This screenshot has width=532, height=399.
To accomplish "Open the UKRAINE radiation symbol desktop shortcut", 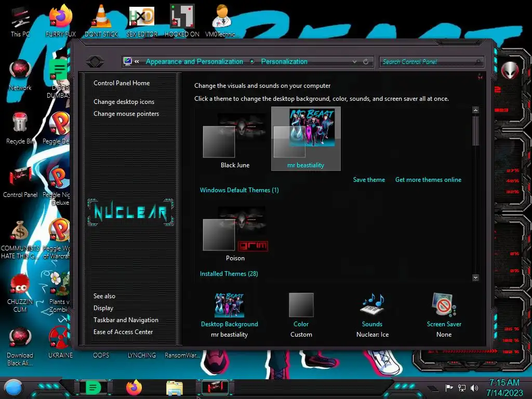I will (60, 343).
